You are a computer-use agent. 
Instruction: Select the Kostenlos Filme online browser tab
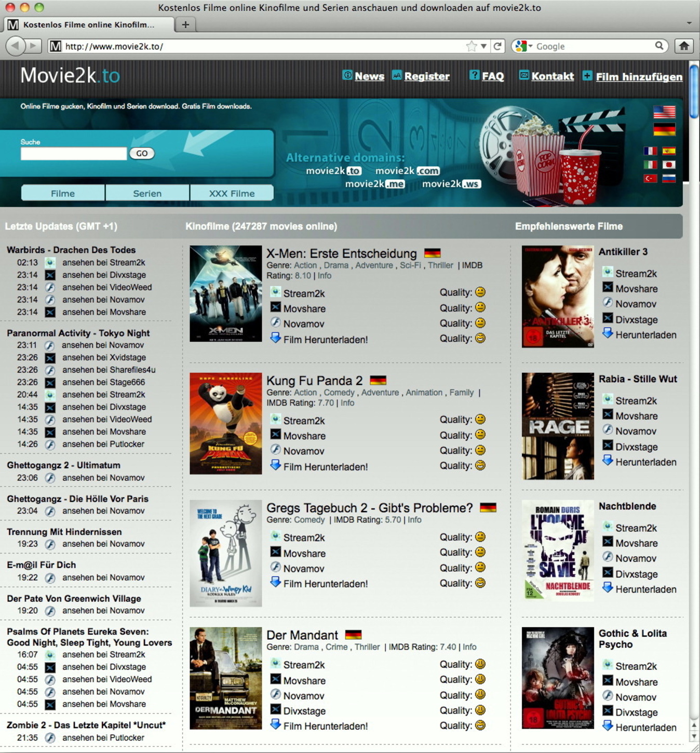[x=89, y=24]
